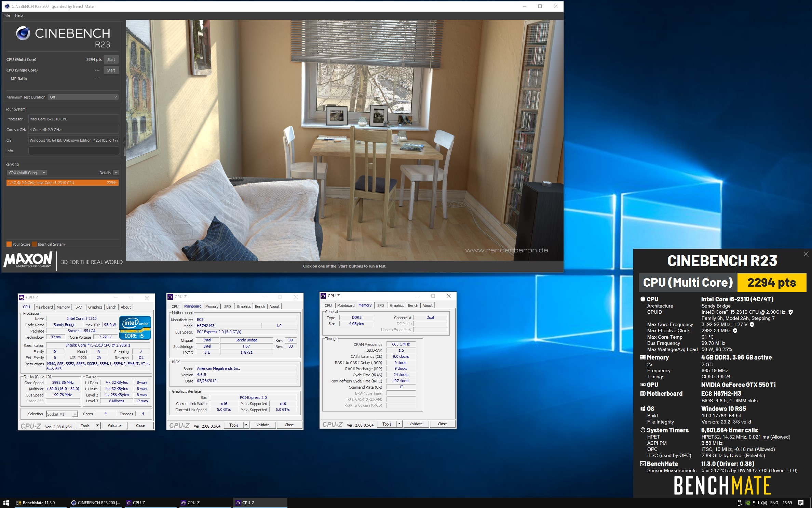Screen dimensions: 812x508
Task: Open the Windows Start menu
Action: 6,503
